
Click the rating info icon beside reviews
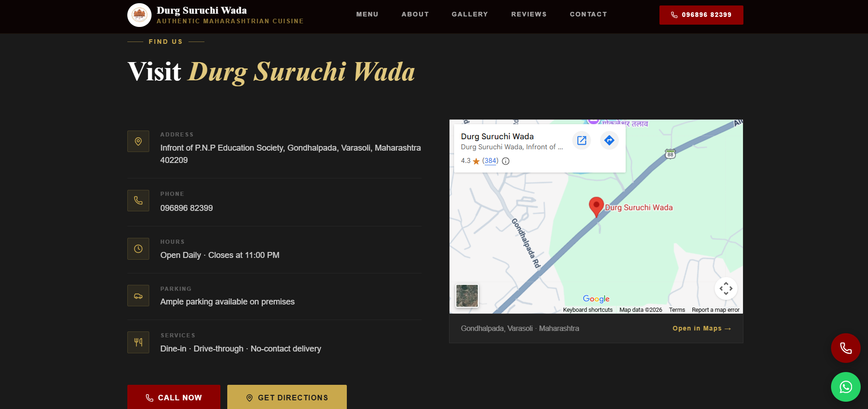[506, 161]
